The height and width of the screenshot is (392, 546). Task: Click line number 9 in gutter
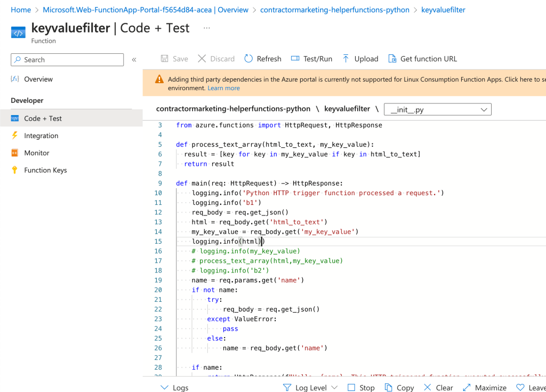(x=160, y=183)
